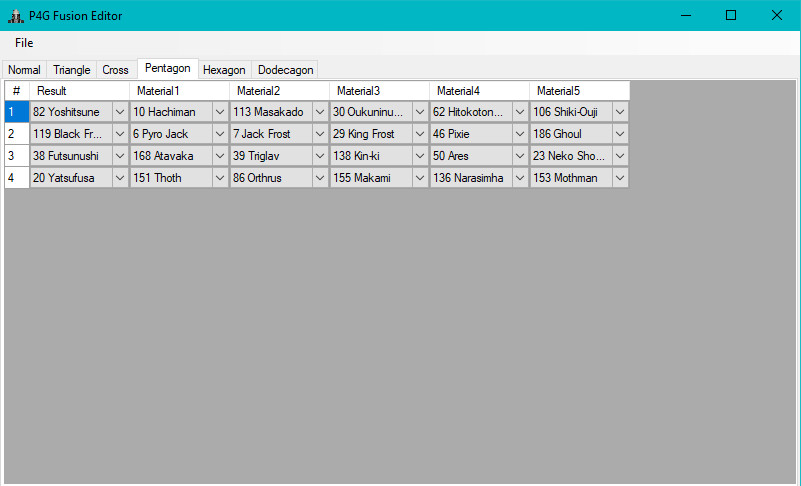Go to the Dodecagon tab
This screenshot has height=486, width=801.
tap(285, 70)
